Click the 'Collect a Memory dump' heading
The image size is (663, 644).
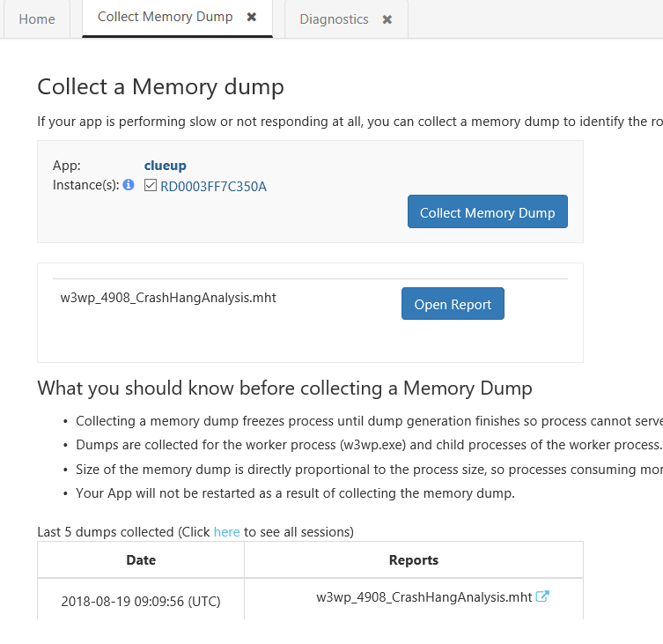(x=160, y=86)
